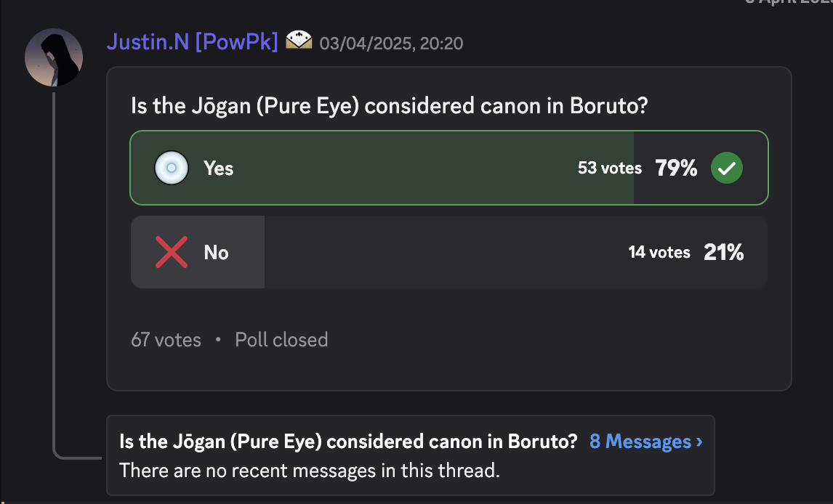View the 53 votes count for Yes

609,168
